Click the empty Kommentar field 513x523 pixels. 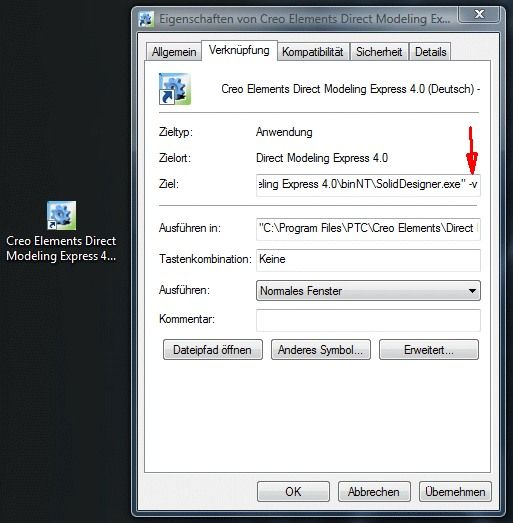368,320
